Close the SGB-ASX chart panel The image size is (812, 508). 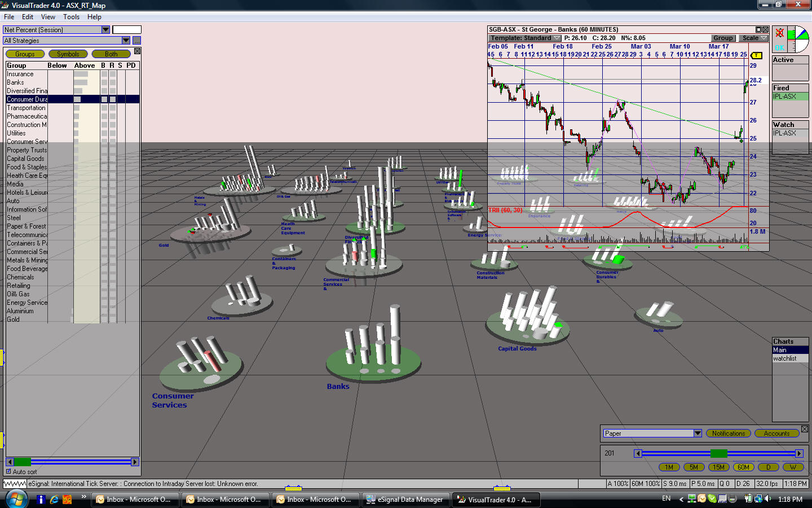tap(765, 29)
